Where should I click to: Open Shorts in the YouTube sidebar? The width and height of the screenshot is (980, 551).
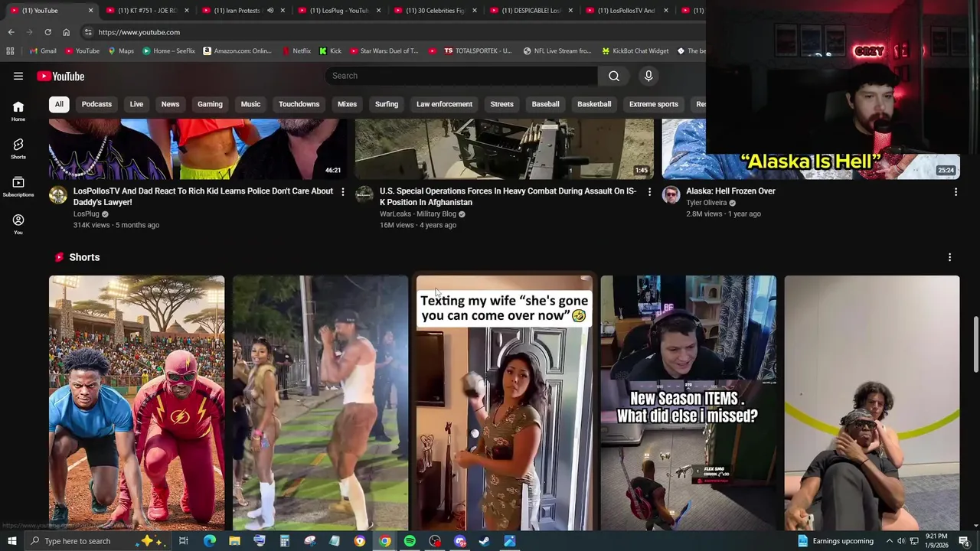click(x=18, y=148)
